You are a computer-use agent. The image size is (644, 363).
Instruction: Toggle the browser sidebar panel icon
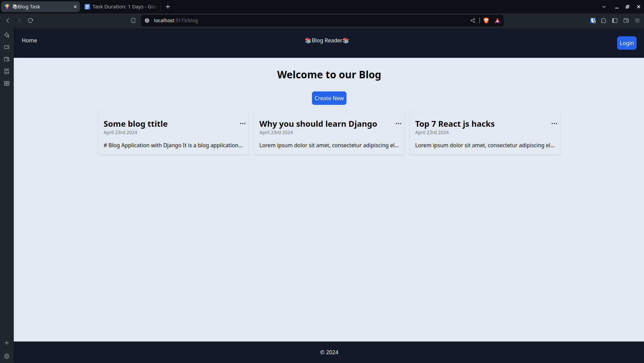coord(615,21)
